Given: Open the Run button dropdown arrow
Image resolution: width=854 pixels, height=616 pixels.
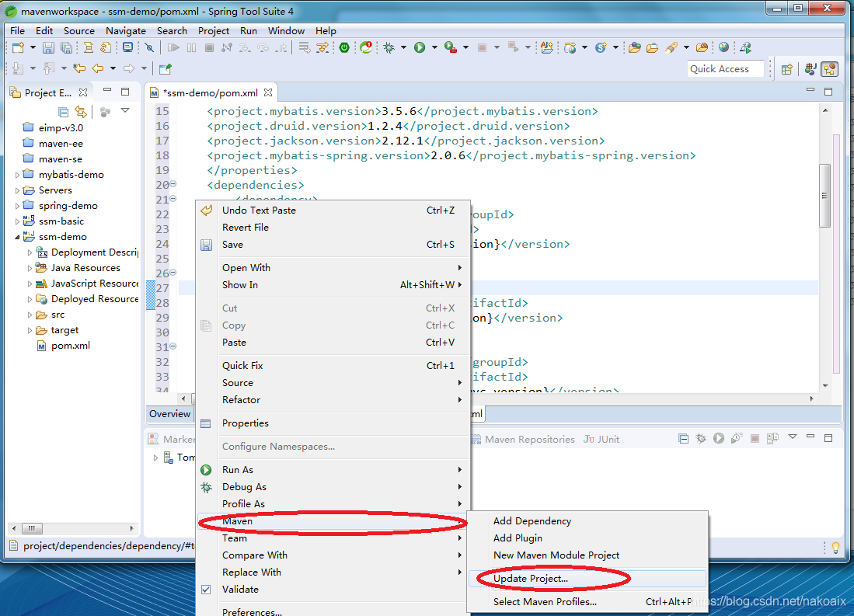Looking at the screenshot, I should [434, 48].
